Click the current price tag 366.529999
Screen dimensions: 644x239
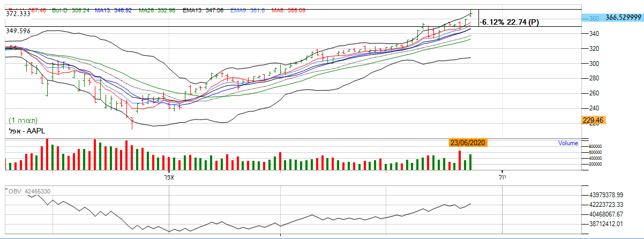click(x=623, y=18)
